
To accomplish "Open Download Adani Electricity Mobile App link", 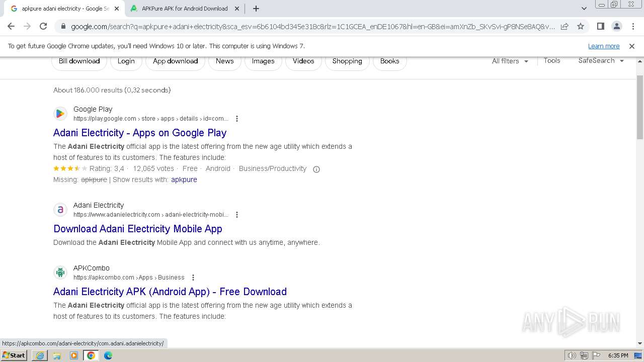I will (x=138, y=229).
